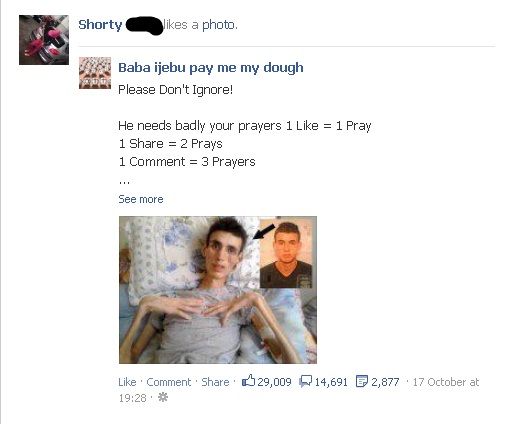Click the shares note icon

[362, 381]
